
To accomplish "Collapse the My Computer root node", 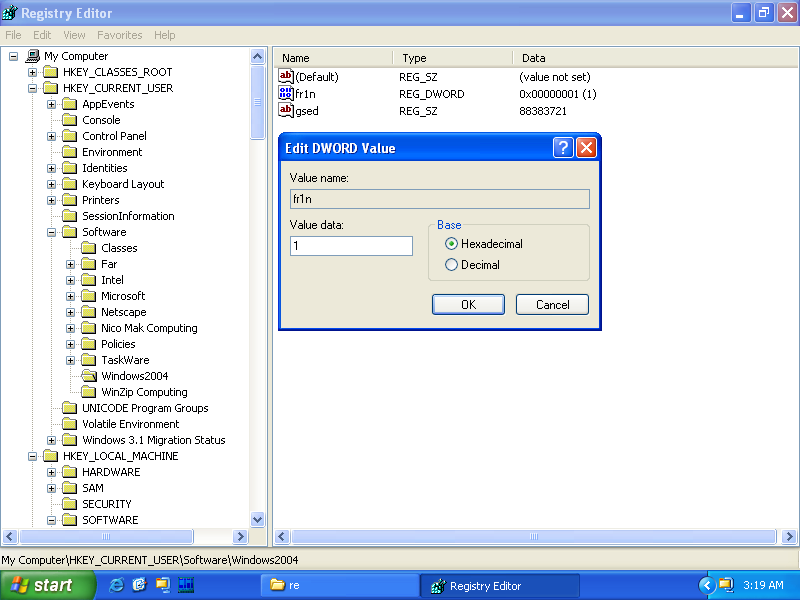I will (x=13, y=56).
